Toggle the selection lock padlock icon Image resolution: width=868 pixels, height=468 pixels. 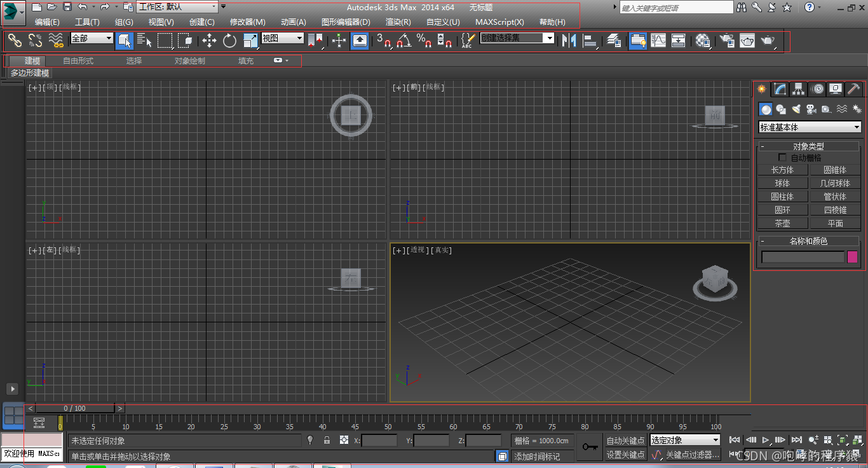tap(327, 440)
